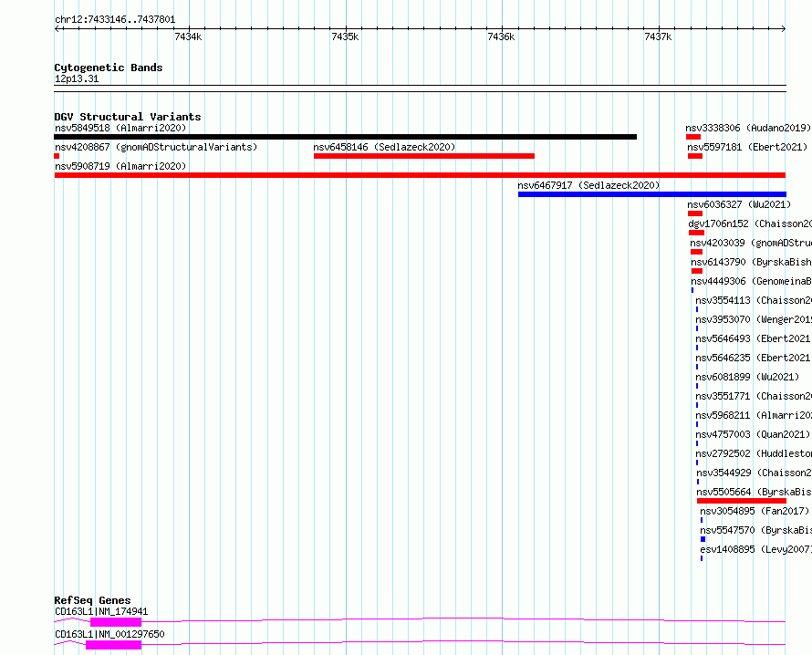This screenshot has height=655, width=812.
Task: Select the dgv1706n152 Chaisson variant label
Action: pyautogui.click(x=750, y=224)
